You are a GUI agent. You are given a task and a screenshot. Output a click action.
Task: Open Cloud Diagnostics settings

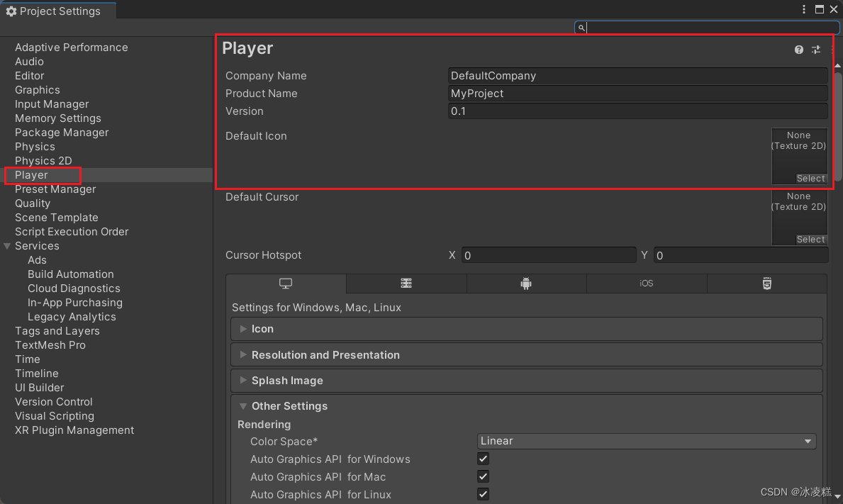click(74, 289)
